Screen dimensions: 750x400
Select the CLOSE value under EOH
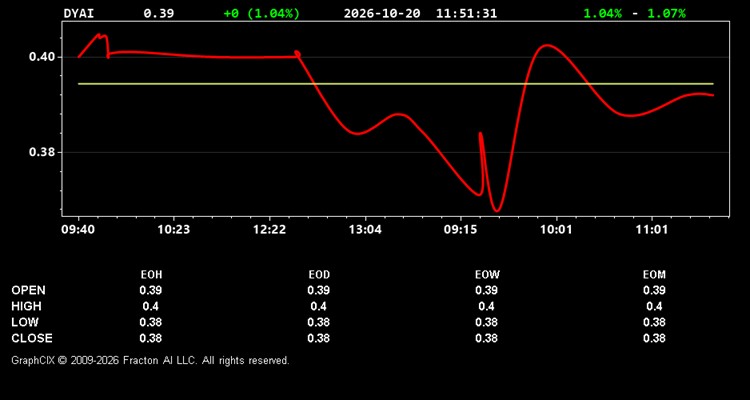coord(151,338)
